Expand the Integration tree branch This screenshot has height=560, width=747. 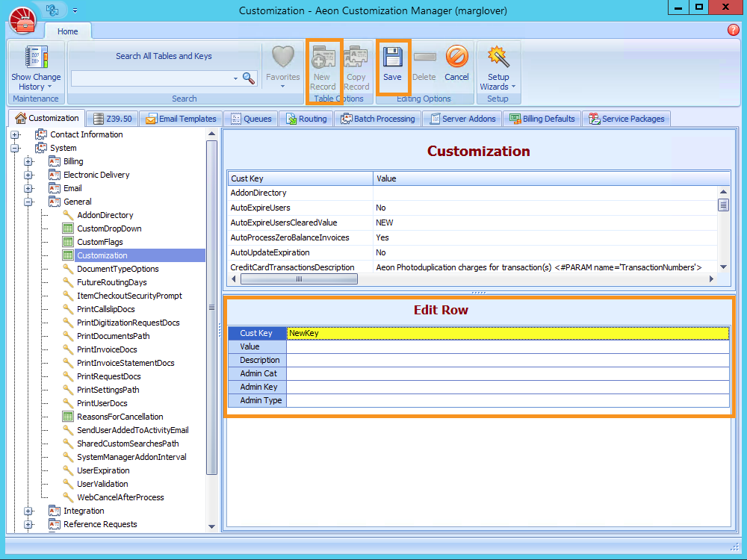point(28,511)
